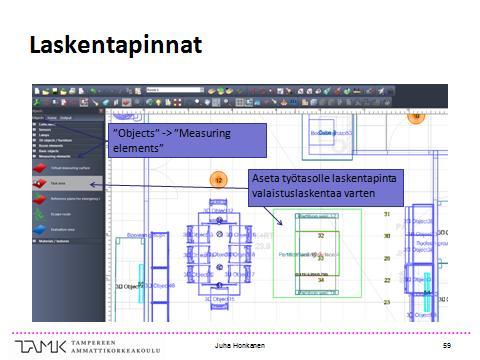Click the orange luminaire marker 12

pyautogui.click(x=218, y=180)
